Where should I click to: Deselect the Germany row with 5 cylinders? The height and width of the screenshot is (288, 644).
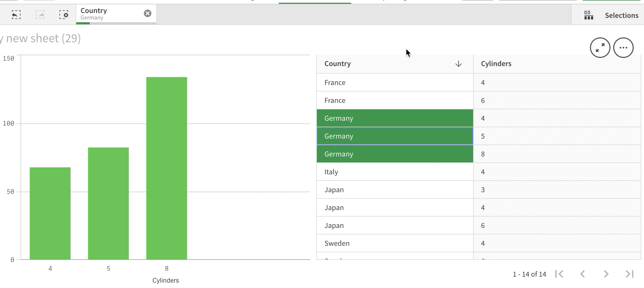pos(394,136)
